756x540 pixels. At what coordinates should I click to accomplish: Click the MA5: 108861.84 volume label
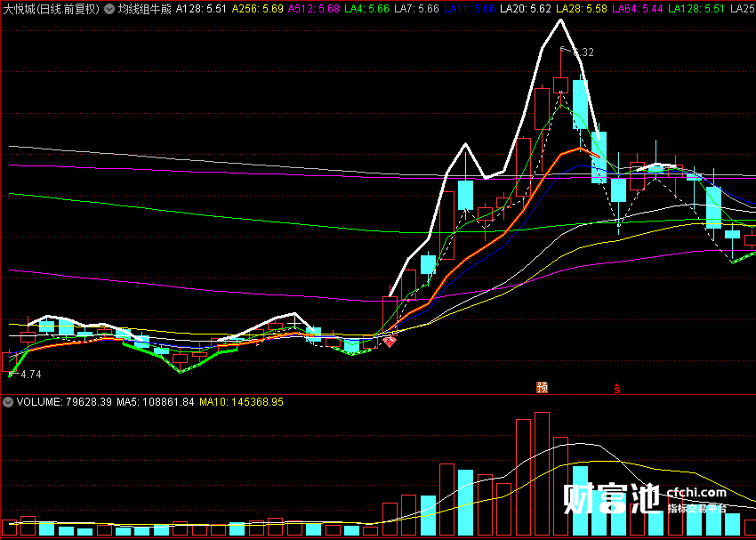[x=156, y=402]
